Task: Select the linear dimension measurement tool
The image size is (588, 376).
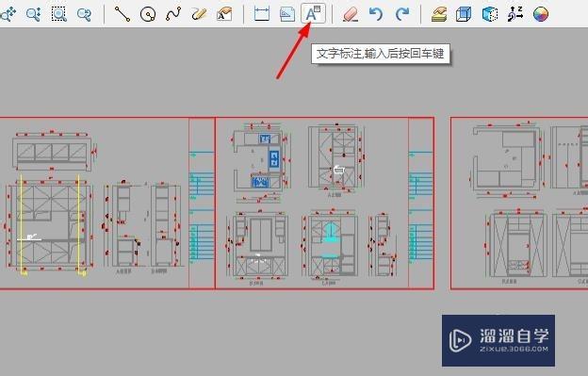Action: pyautogui.click(x=262, y=14)
